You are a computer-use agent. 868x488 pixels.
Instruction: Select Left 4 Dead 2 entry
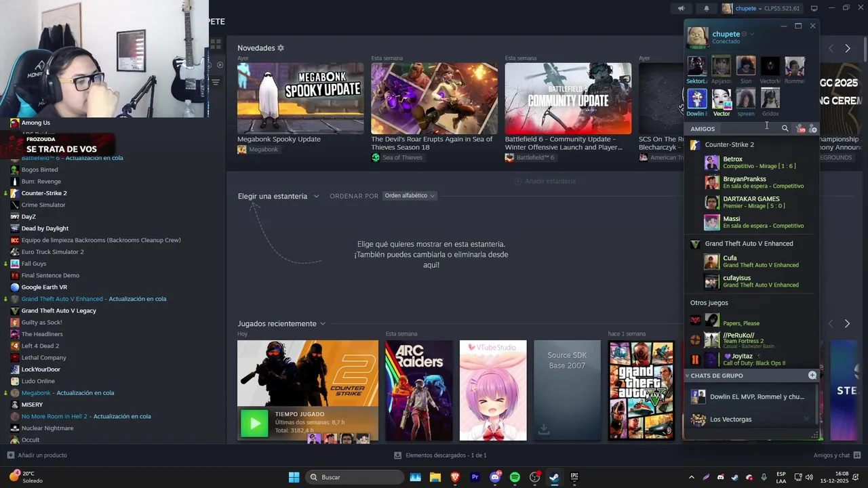pyautogui.click(x=40, y=346)
